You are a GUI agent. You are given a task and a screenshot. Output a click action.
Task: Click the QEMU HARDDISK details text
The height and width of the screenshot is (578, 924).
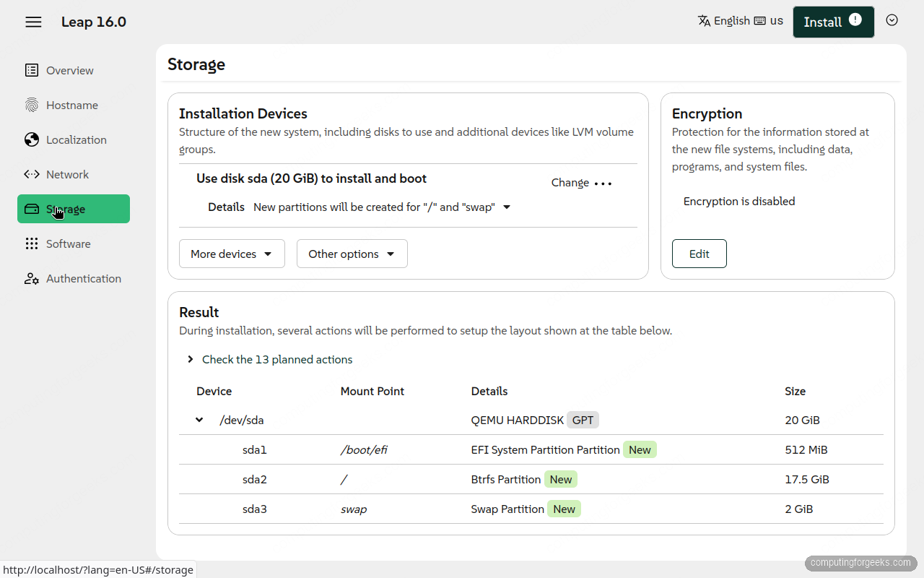click(516, 420)
